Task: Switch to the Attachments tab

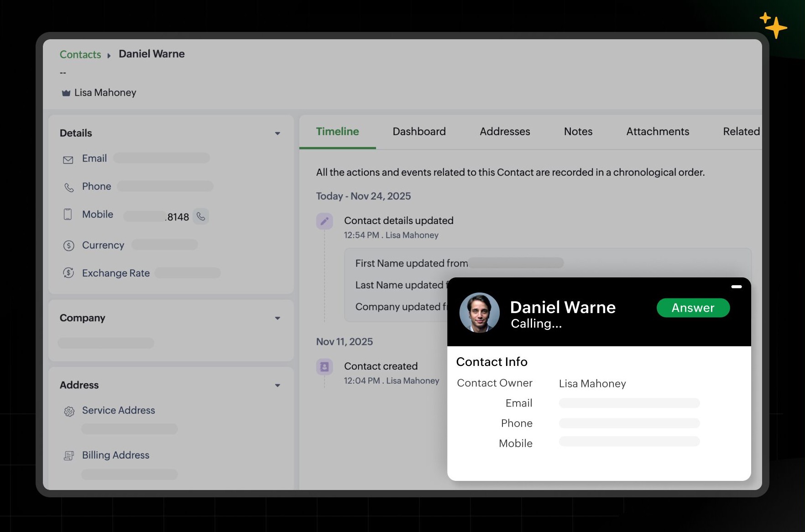Action: (657, 131)
